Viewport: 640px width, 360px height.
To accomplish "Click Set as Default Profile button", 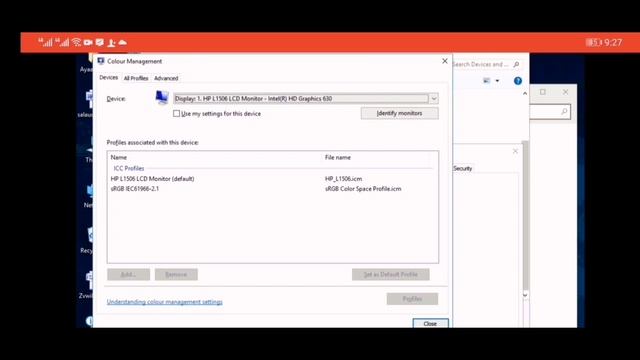I will [x=391, y=274].
